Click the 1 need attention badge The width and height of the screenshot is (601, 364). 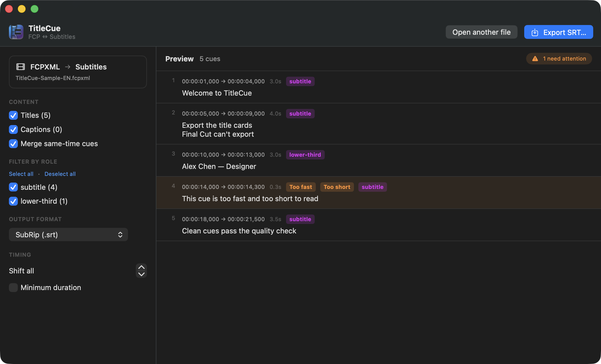click(x=559, y=59)
